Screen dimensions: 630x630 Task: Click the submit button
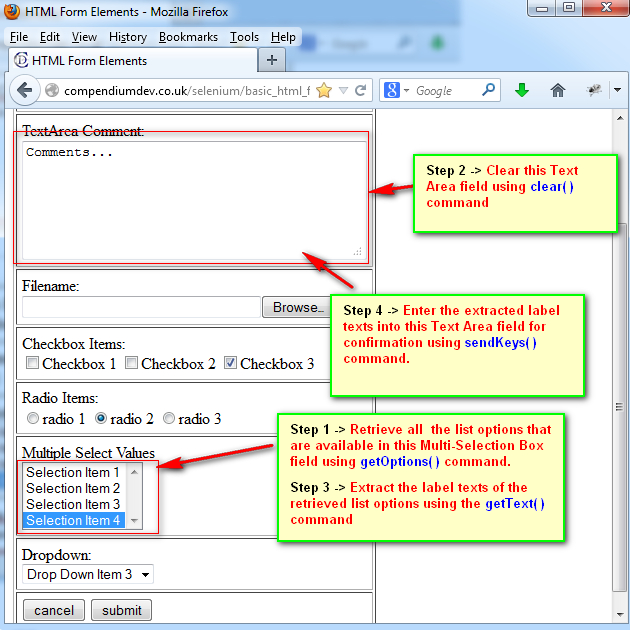(x=121, y=610)
